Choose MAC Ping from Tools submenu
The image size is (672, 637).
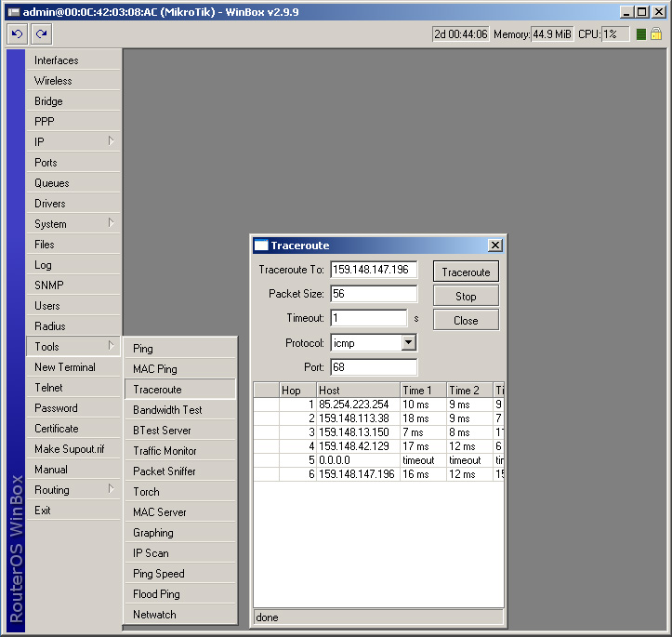pyautogui.click(x=180, y=369)
